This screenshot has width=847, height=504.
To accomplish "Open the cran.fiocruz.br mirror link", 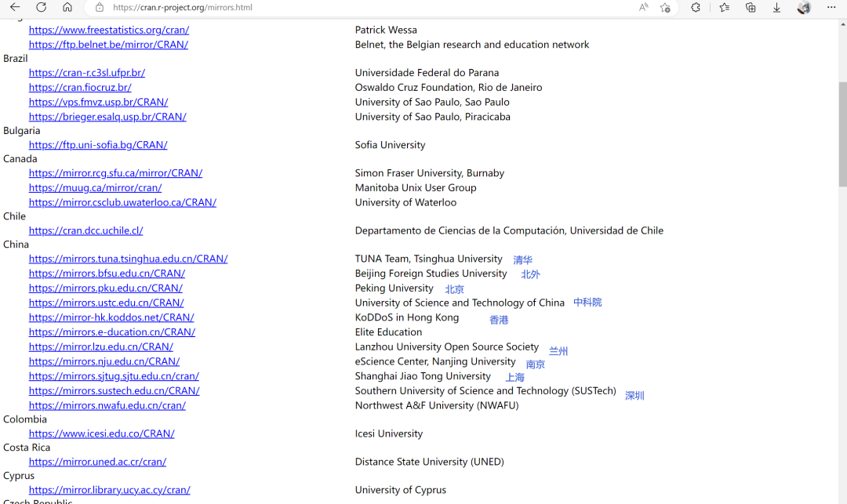I will 80,88.
